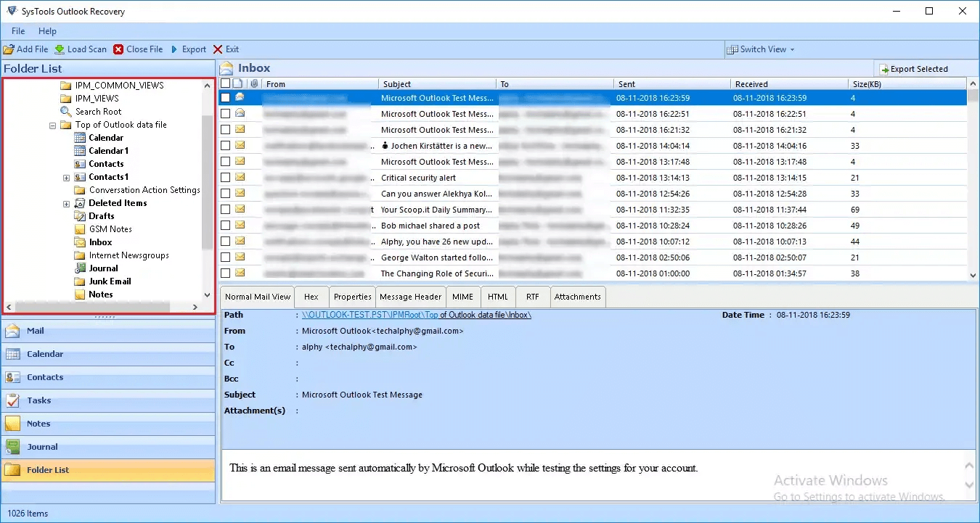Viewport: 980px width, 523px height.
Task: Tick checkbox for Bob michael shared a post
Action: (225, 225)
